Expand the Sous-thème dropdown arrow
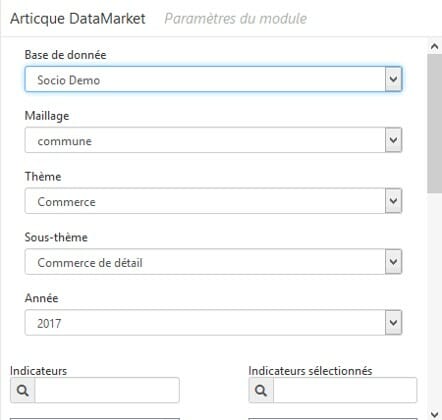Image resolution: width=442 pixels, height=420 pixels. coord(393,262)
